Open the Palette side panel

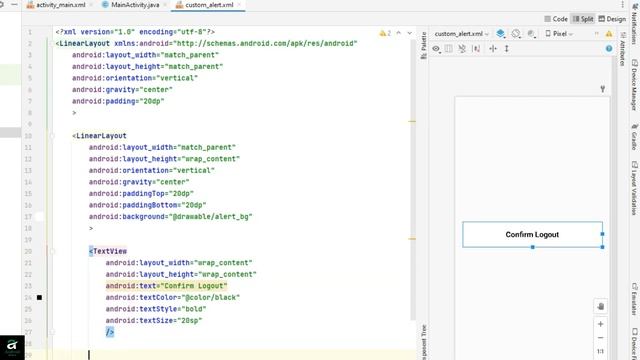point(424,45)
